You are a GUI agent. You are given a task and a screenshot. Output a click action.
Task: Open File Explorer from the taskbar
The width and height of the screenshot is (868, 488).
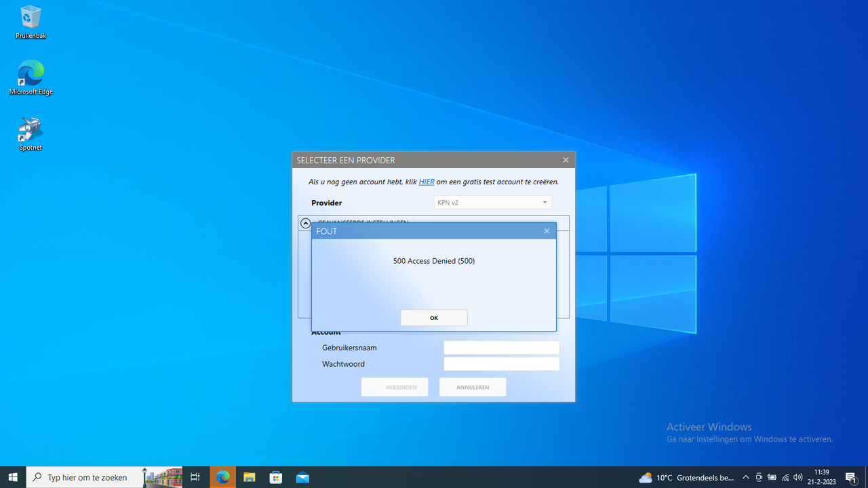(x=250, y=477)
